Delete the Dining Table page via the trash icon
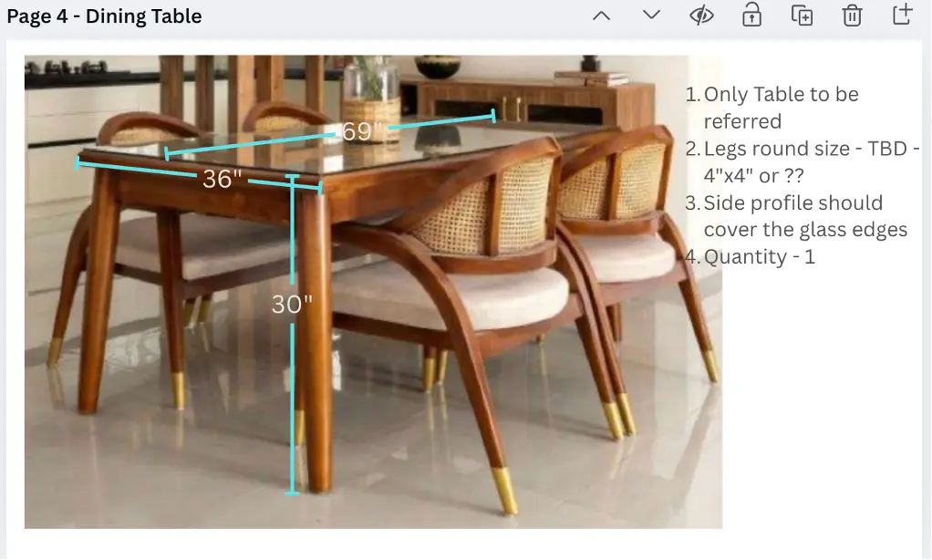Screen dimensions: 932x560 click(851, 15)
